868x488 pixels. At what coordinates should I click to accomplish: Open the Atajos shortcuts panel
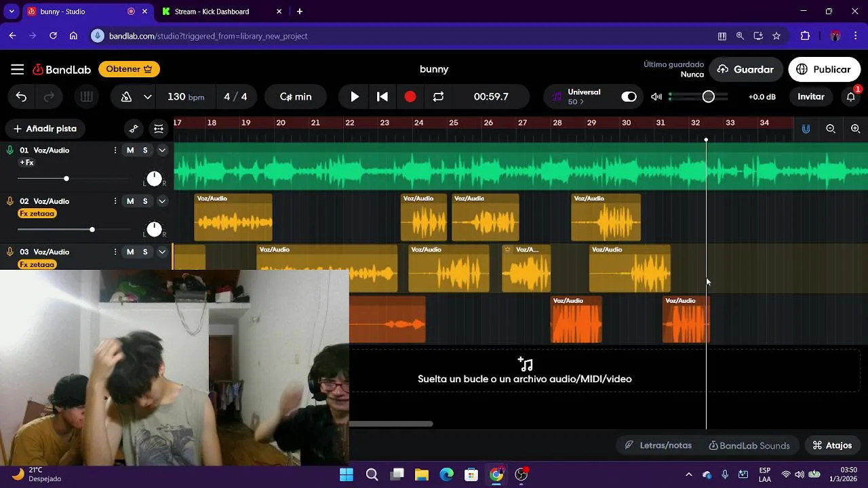coord(832,445)
